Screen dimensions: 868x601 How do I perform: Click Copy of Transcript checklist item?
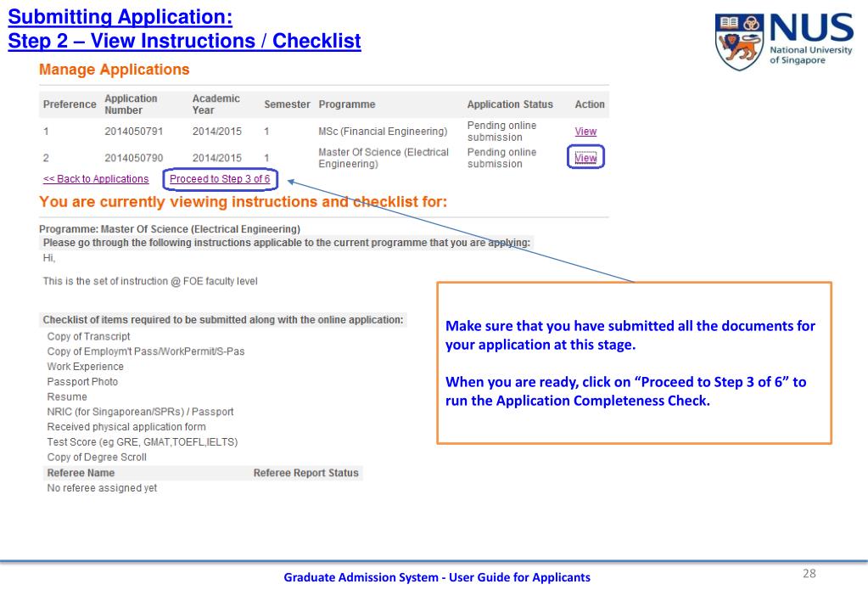point(88,336)
